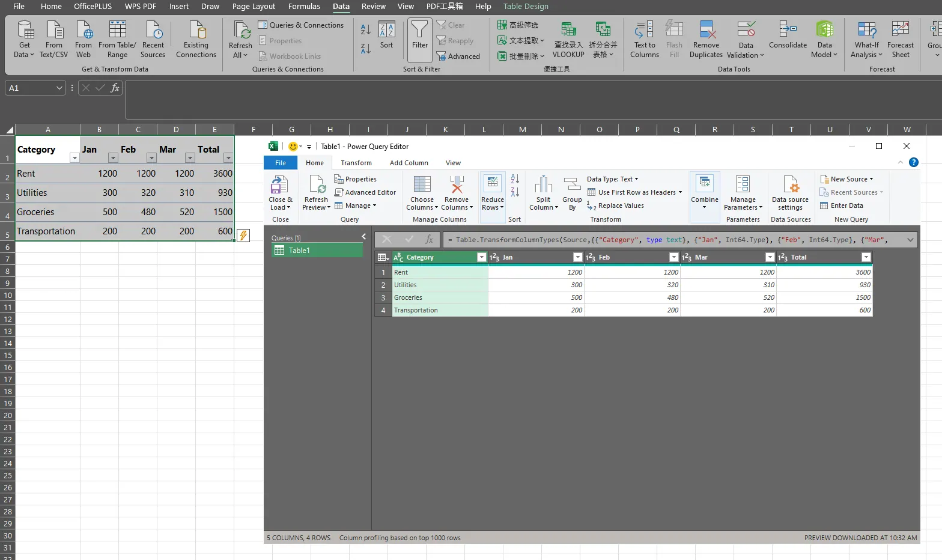Expand the formula bar in Power Query
The height and width of the screenshot is (560, 942).
(910, 240)
